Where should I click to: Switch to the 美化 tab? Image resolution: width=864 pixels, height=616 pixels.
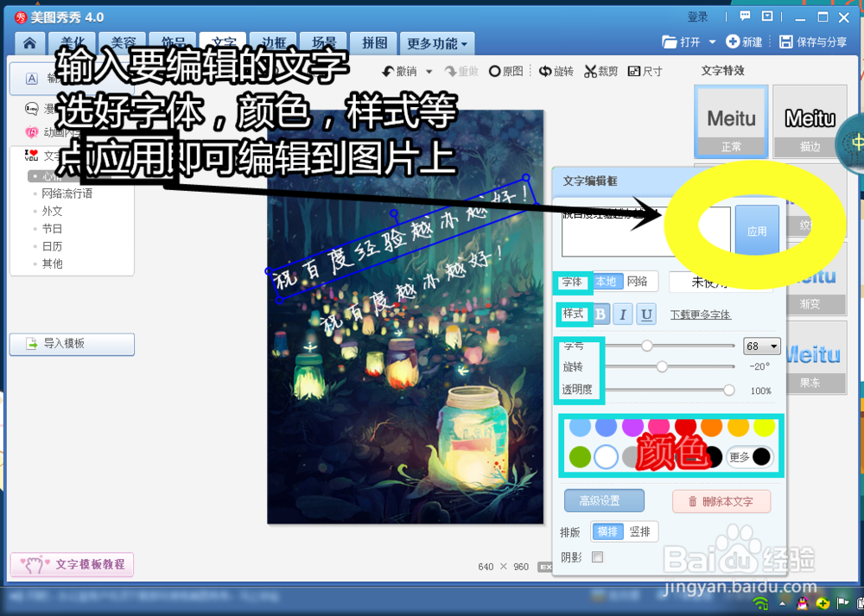73,43
